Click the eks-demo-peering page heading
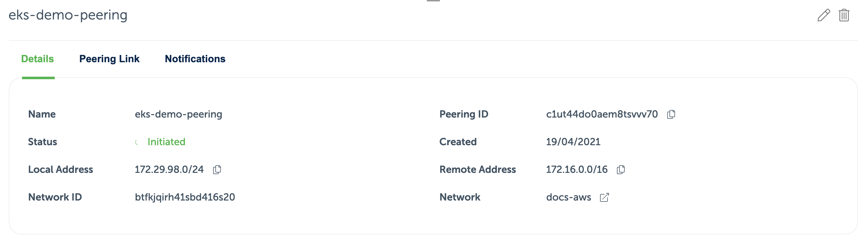Viewport: 868px width, 242px height. pos(68,15)
